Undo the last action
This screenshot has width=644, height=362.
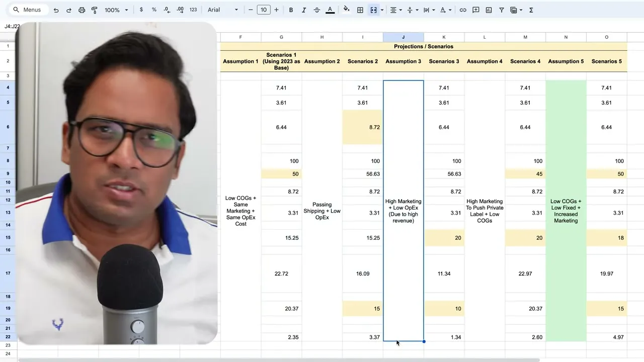pos(56,10)
